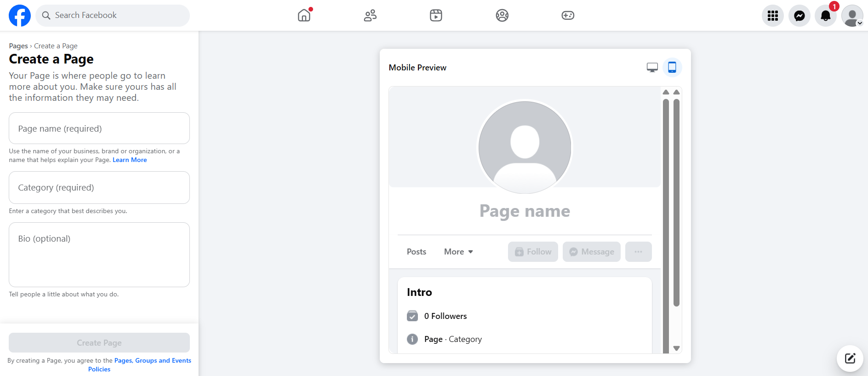Click into the Search Facebook field
The image size is (868, 376).
tap(113, 16)
